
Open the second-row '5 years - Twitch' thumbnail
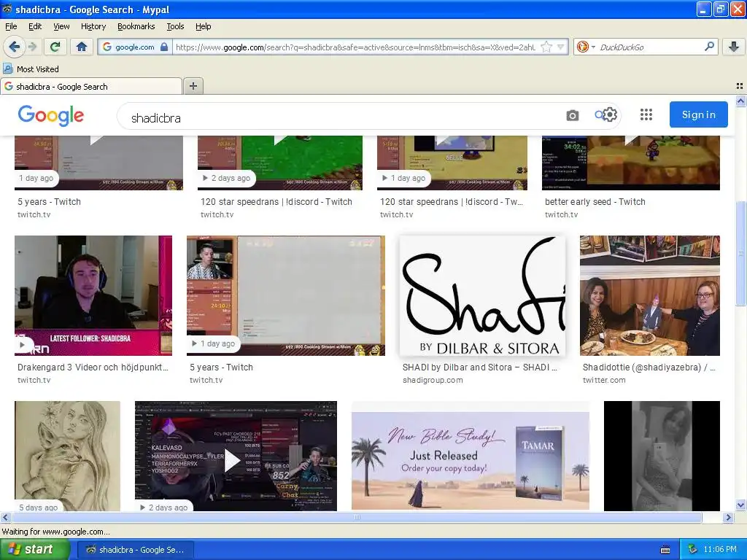[x=286, y=295]
